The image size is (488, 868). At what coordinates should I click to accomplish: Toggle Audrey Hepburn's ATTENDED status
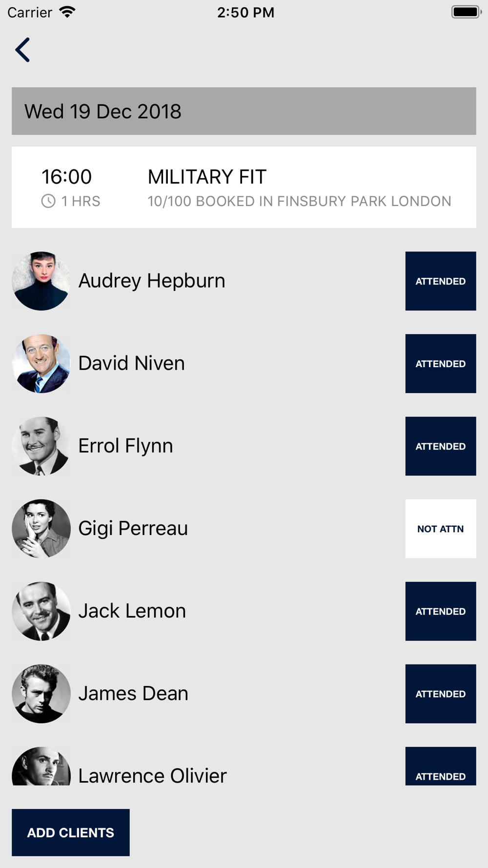coord(440,281)
